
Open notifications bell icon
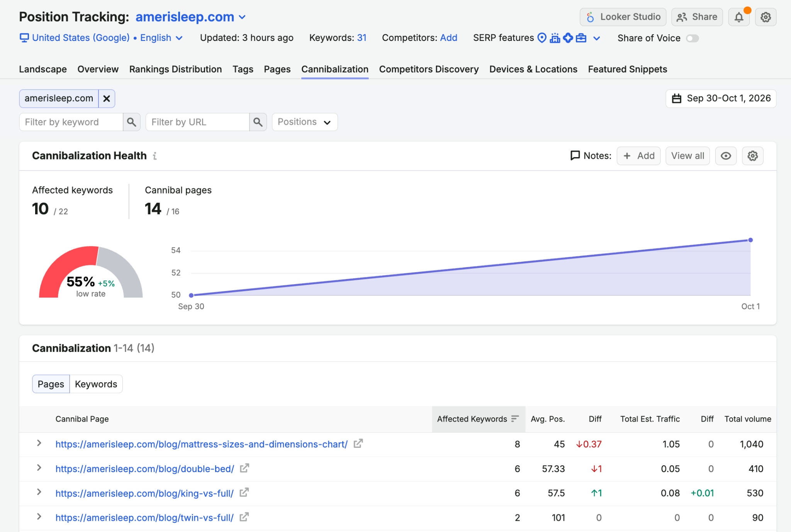point(738,17)
